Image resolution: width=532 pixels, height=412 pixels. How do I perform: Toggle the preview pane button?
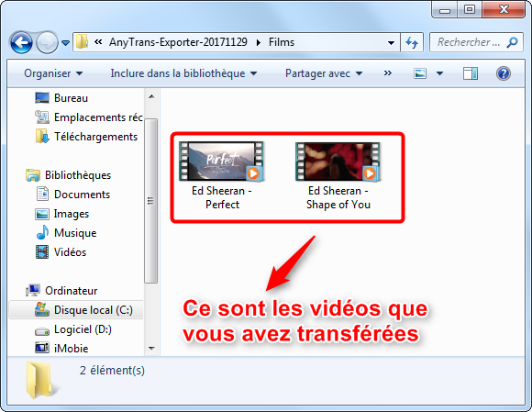pyautogui.click(x=471, y=73)
